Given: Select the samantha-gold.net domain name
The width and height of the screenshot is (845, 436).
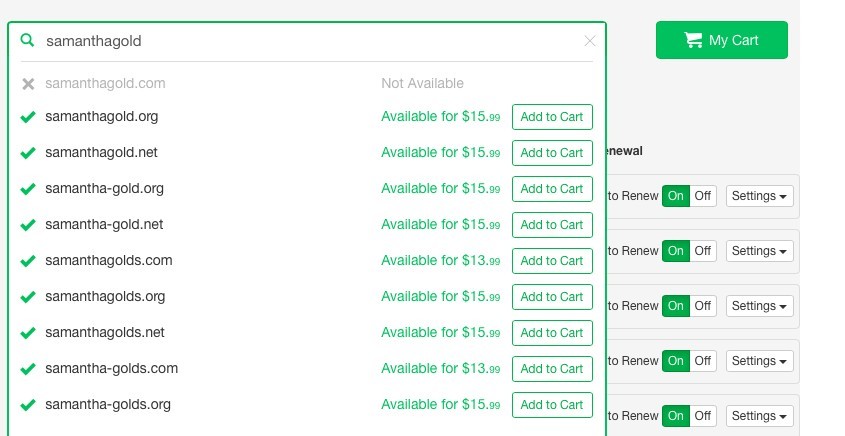Looking at the screenshot, I should pyautogui.click(x=104, y=225).
